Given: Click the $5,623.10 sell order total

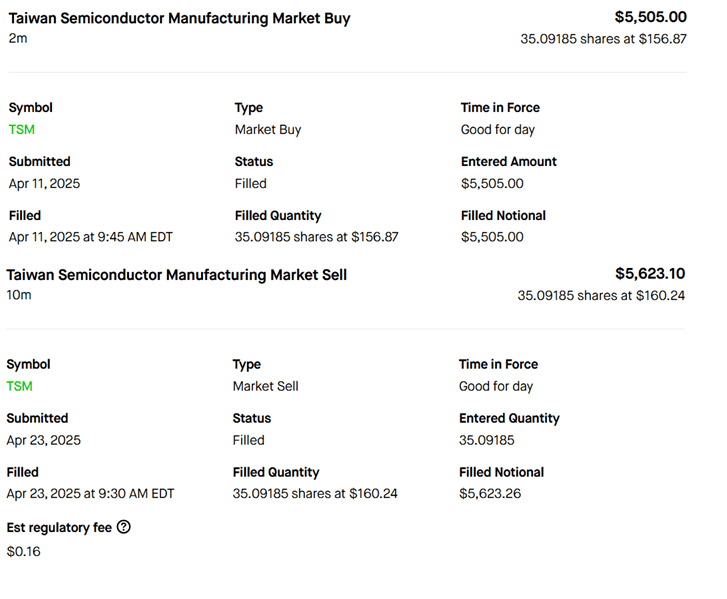Looking at the screenshot, I should (x=650, y=274).
